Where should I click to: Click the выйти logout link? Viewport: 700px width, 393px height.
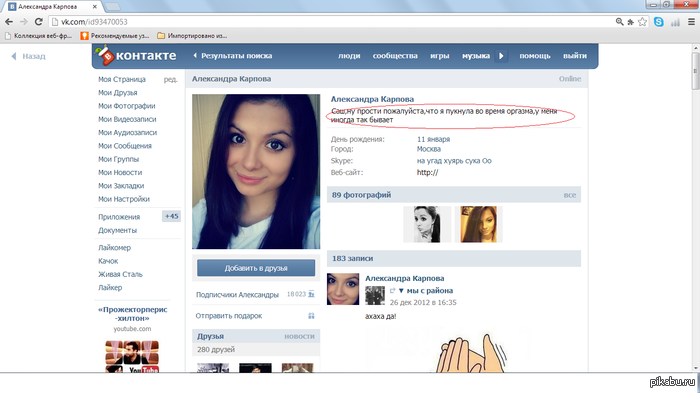click(575, 56)
